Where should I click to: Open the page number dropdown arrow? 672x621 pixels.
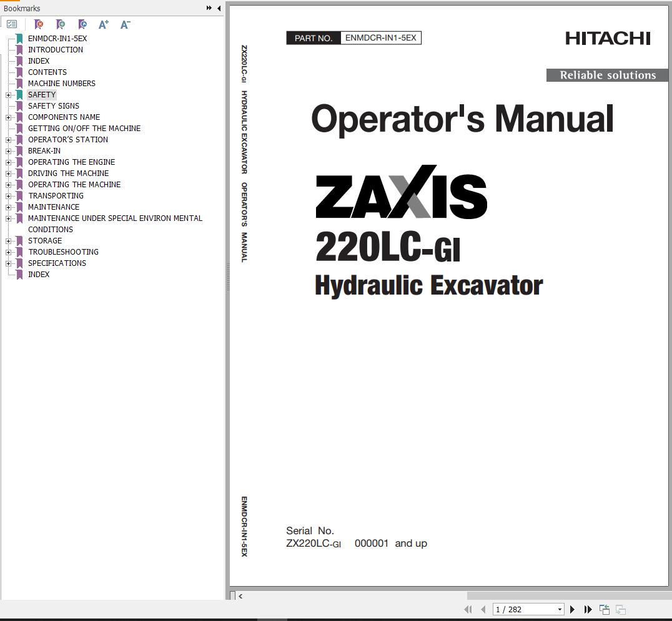[560, 609]
